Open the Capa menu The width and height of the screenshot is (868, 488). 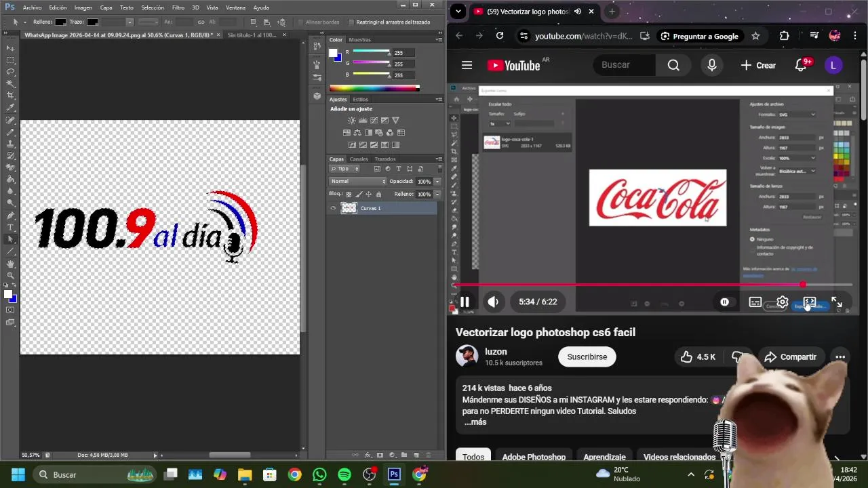click(106, 7)
